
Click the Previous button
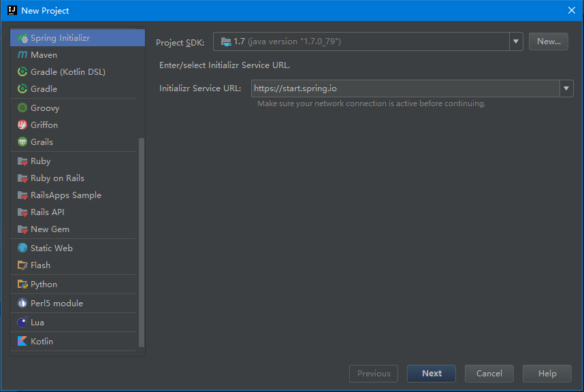point(374,374)
